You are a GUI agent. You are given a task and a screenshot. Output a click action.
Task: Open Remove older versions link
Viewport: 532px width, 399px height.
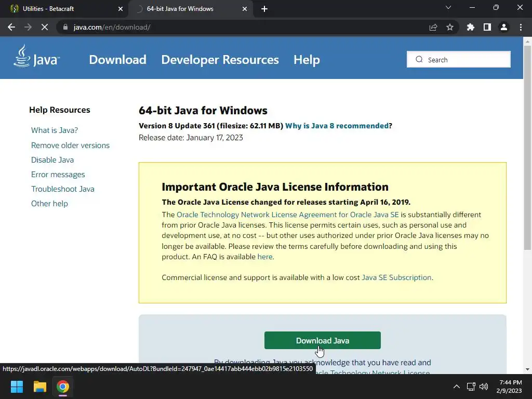[x=70, y=145]
